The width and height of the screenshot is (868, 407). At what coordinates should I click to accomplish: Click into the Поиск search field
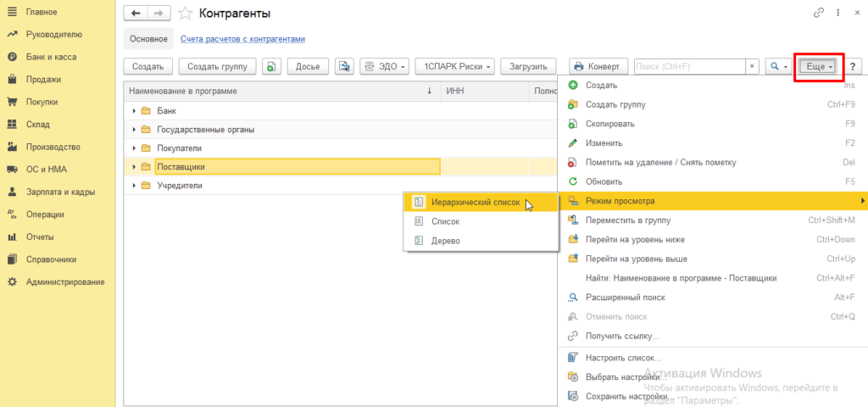tap(688, 66)
